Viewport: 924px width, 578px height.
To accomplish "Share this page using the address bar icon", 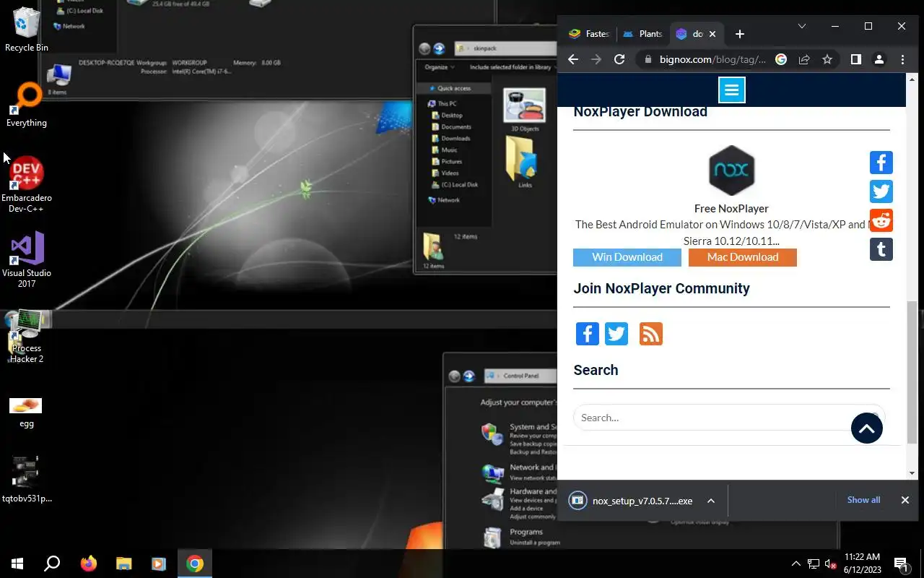I will pyautogui.click(x=804, y=60).
